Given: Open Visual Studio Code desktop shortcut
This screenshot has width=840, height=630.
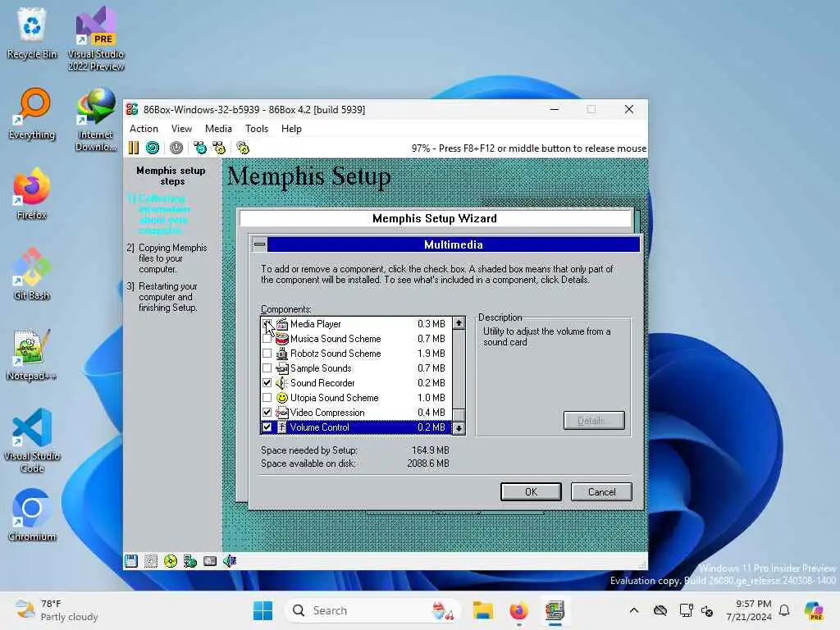Looking at the screenshot, I should click(32, 441).
